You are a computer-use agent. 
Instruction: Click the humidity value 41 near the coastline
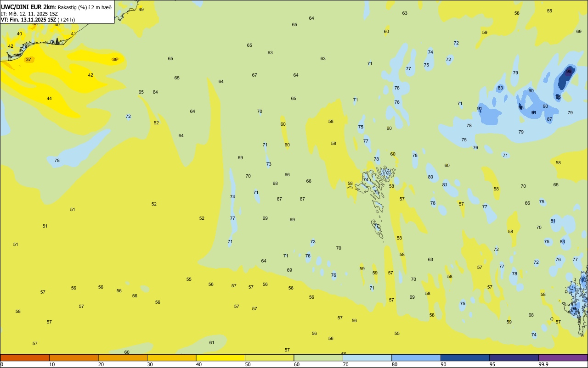coord(73,34)
